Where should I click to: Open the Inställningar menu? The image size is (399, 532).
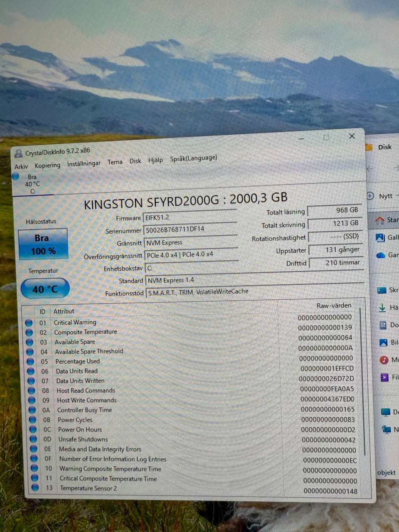tap(84, 163)
